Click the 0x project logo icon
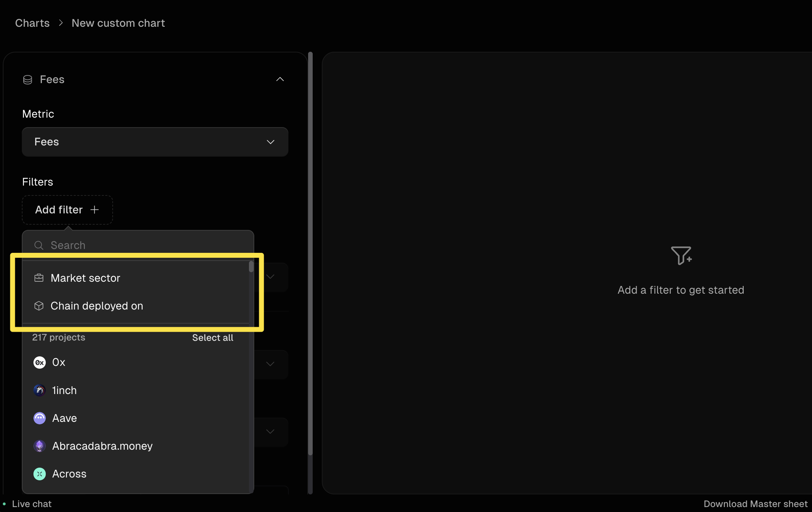 point(39,362)
